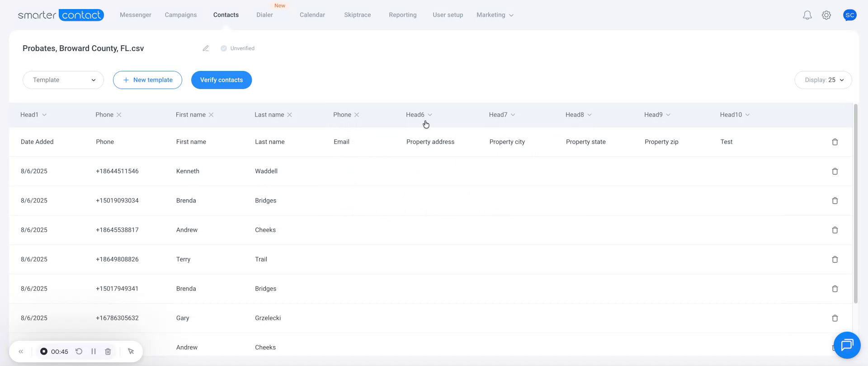Create a New template
This screenshot has width=868, height=366.
[147, 80]
